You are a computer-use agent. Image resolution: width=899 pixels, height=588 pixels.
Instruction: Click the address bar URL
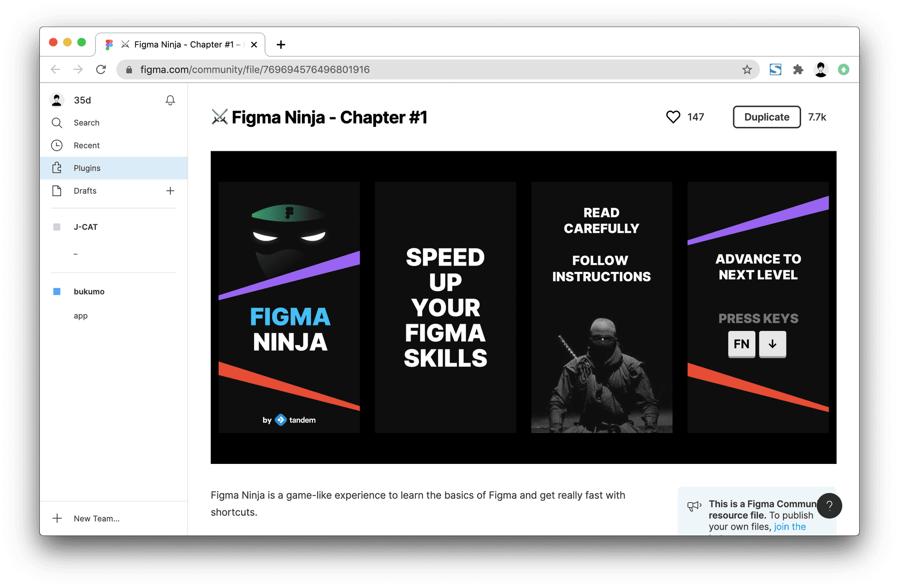(255, 70)
